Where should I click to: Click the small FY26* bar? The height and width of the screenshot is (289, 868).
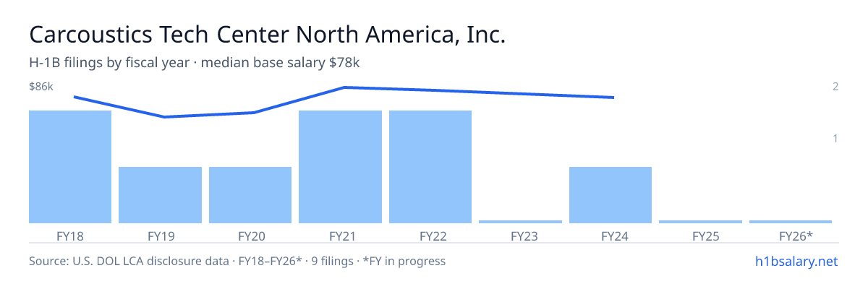tap(791, 222)
